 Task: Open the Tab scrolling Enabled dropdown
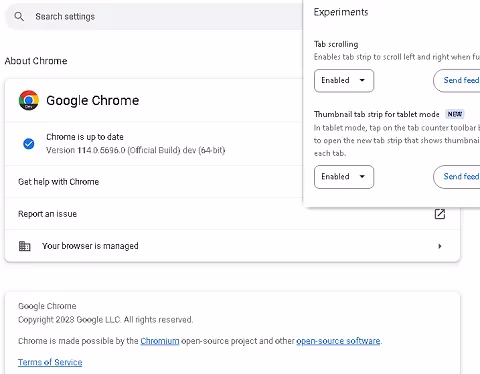344,80
